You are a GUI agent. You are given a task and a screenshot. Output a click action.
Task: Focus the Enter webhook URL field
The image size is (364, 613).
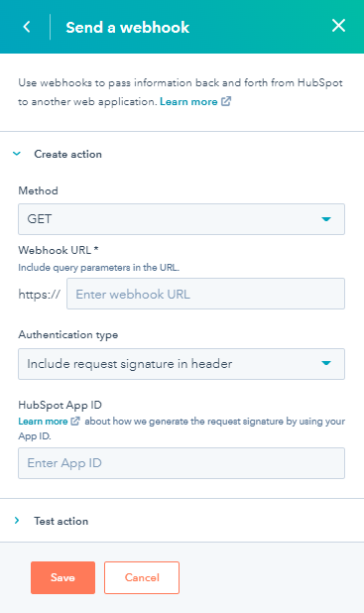click(x=205, y=294)
